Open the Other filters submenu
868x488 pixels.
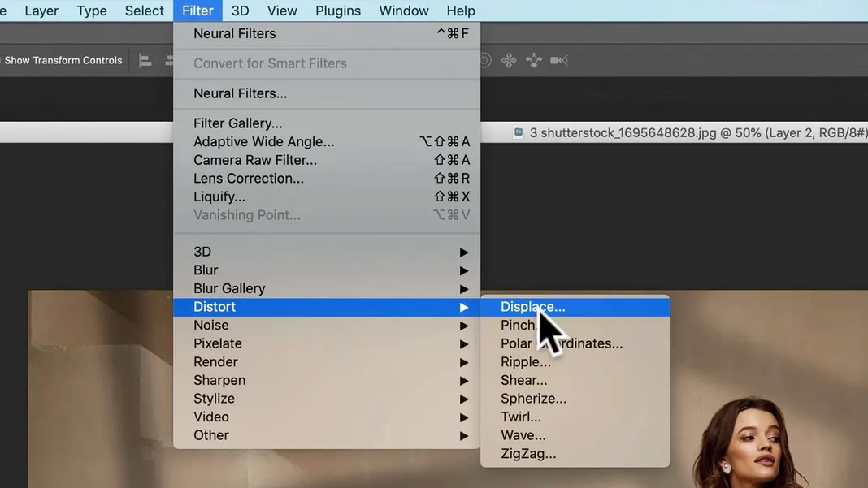[x=327, y=435]
